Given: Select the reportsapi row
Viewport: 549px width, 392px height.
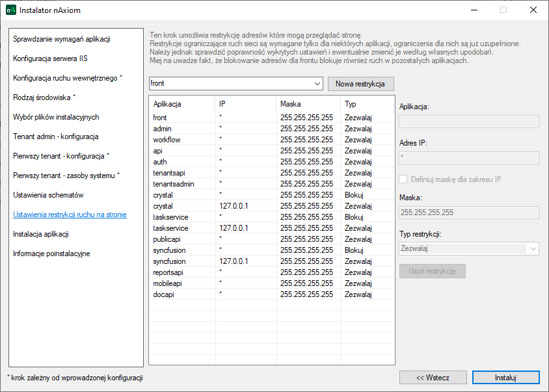Looking at the screenshot, I should 272,272.
